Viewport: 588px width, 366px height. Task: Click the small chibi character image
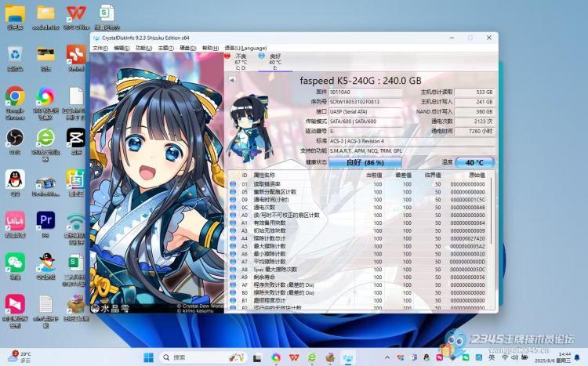[x=250, y=129]
